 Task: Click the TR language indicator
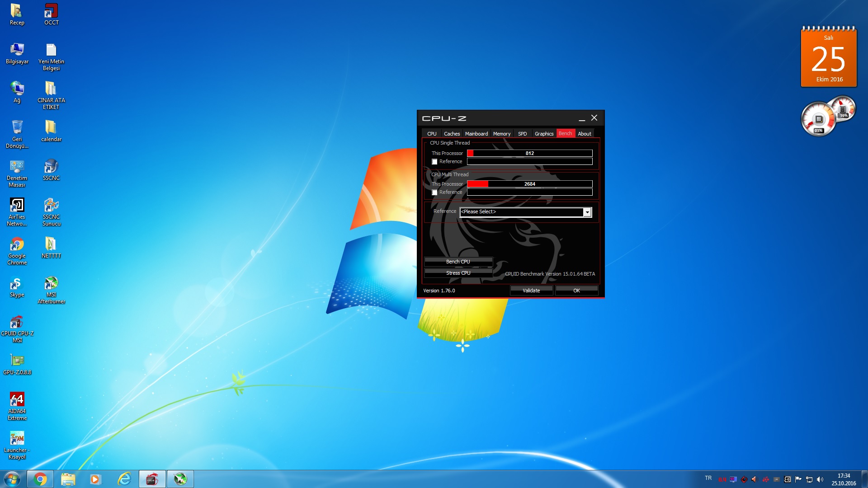pyautogui.click(x=708, y=478)
